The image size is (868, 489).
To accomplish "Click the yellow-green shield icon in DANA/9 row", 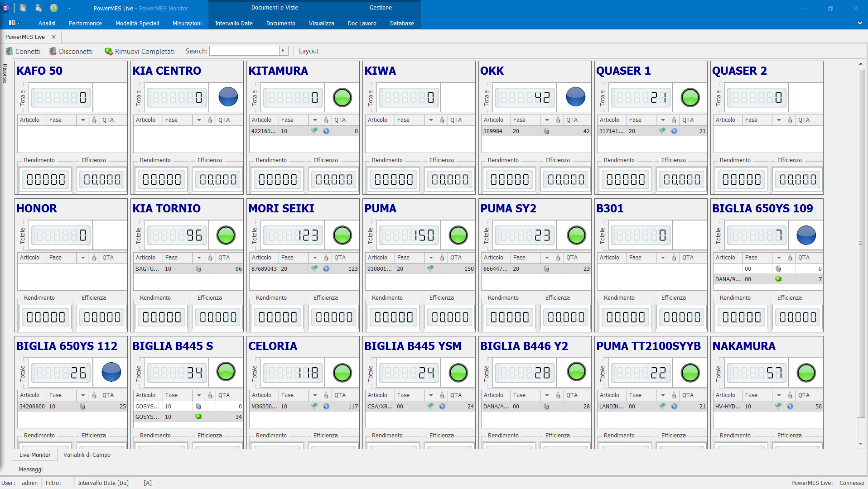I will pyautogui.click(x=778, y=279).
